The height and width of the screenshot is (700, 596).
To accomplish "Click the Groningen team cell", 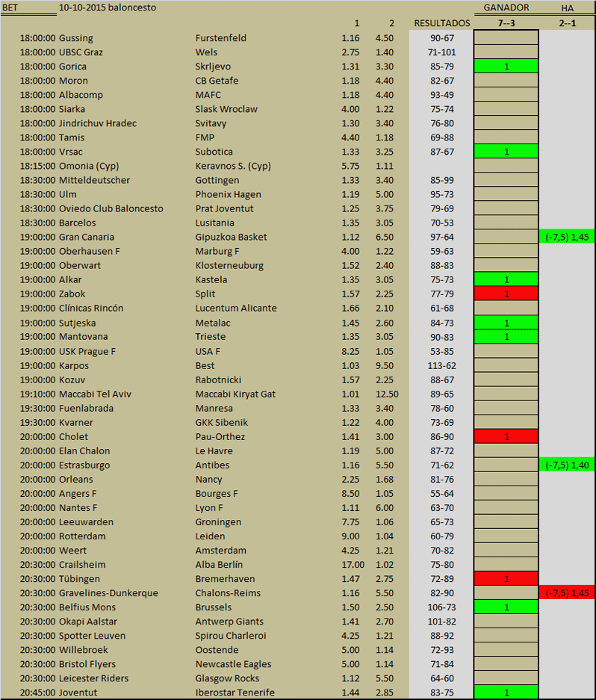I will tap(218, 522).
